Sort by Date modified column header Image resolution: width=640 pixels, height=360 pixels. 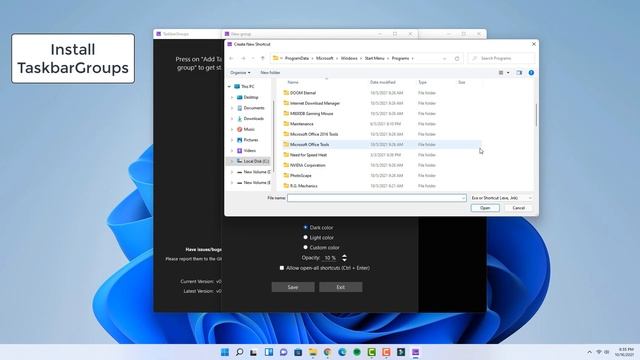tap(382, 82)
